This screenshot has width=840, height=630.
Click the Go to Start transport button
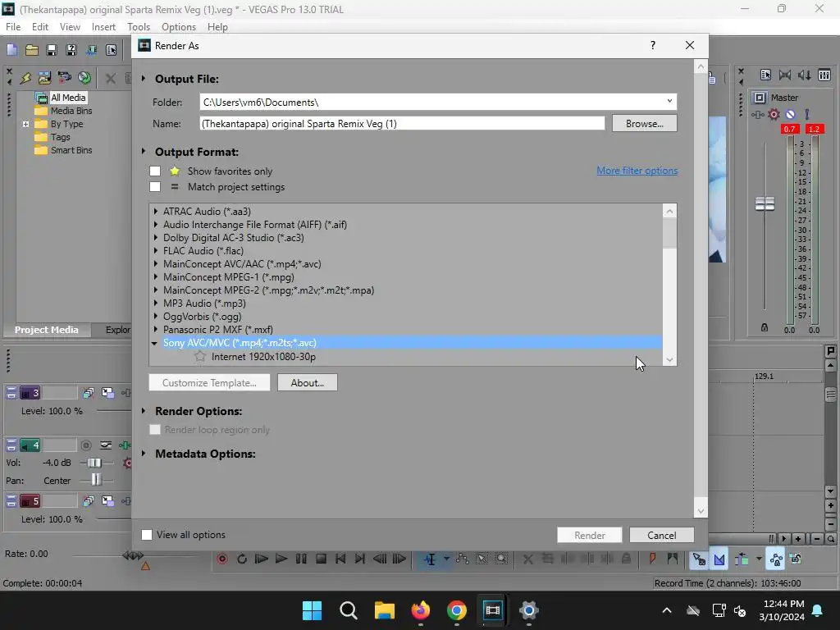coord(340,559)
